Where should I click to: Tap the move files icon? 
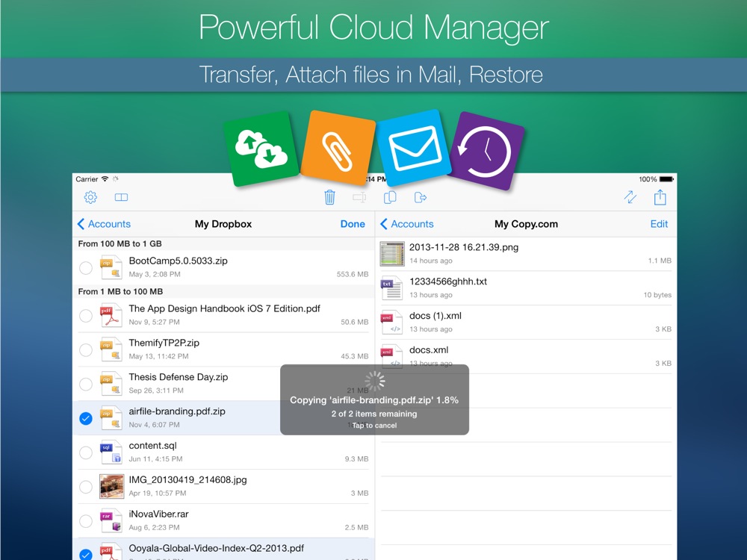click(x=420, y=197)
